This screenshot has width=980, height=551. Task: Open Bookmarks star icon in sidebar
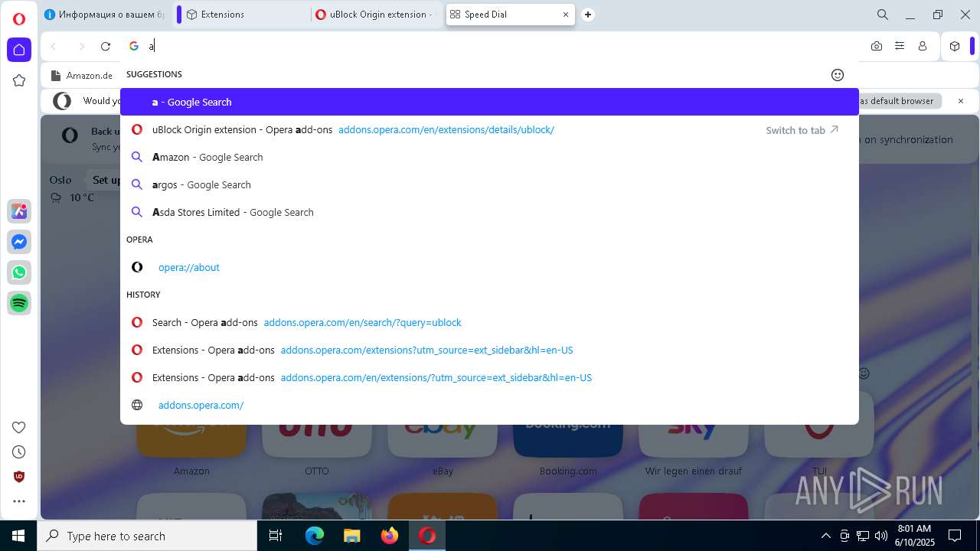pos(19,80)
